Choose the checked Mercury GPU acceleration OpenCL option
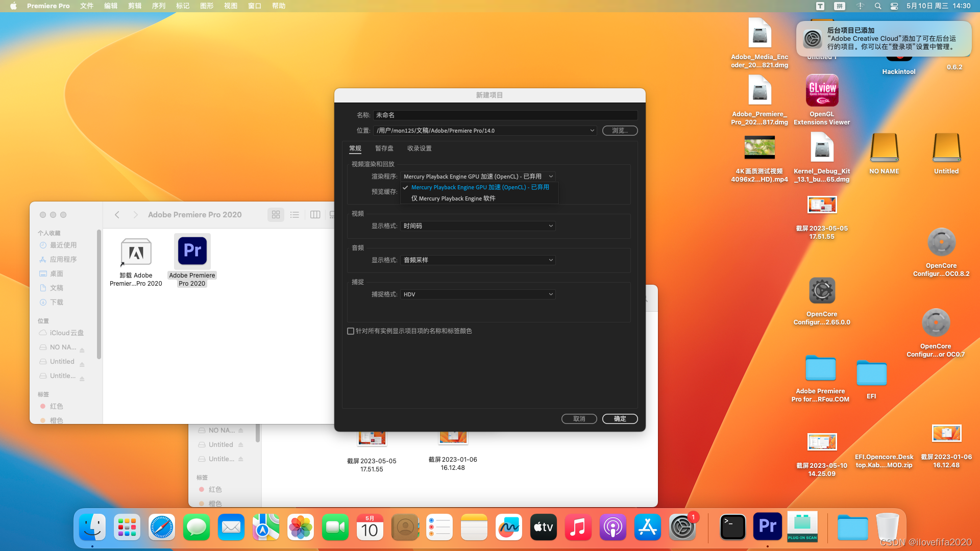 pyautogui.click(x=480, y=187)
